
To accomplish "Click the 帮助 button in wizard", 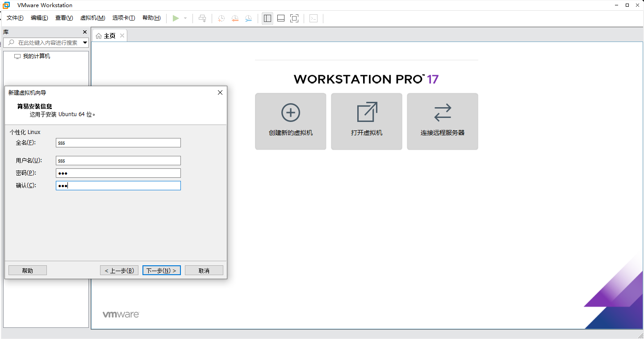I will pyautogui.click(x=28, y=270).
